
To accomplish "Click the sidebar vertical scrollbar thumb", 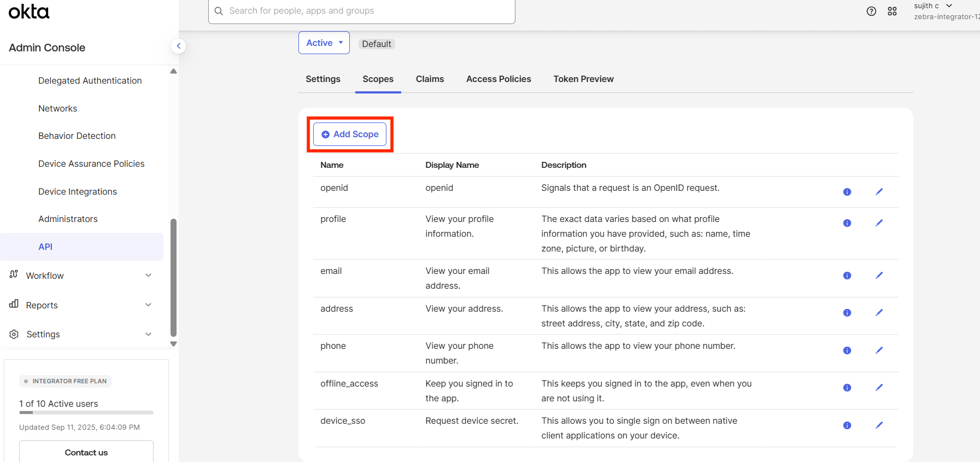I will pos(173,277).
